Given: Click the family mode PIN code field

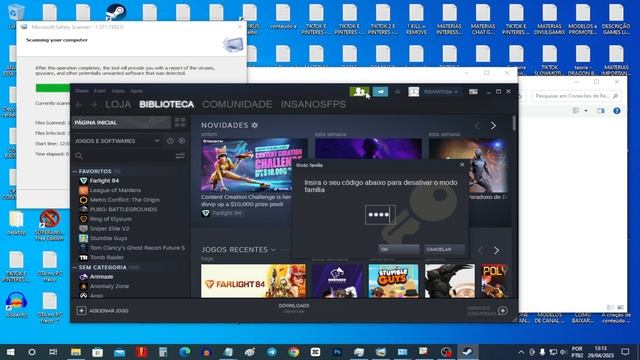Looking at the screenshot, I should click(x=380, y=215).
